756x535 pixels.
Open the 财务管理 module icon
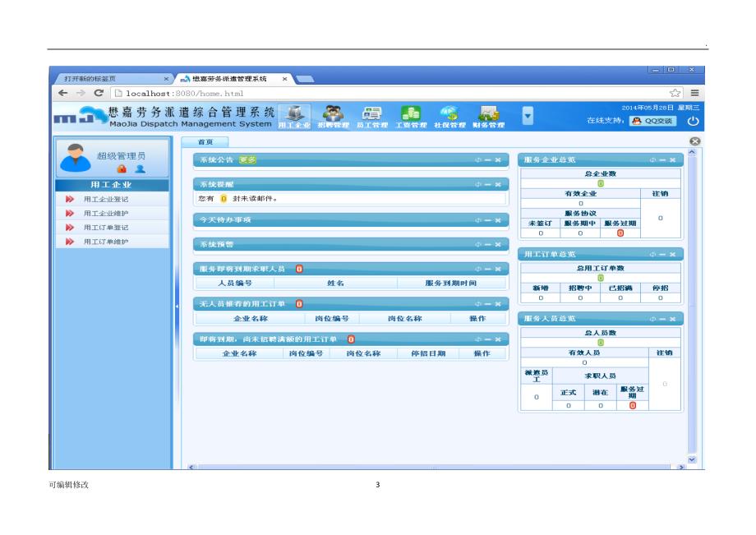(488, 116)
